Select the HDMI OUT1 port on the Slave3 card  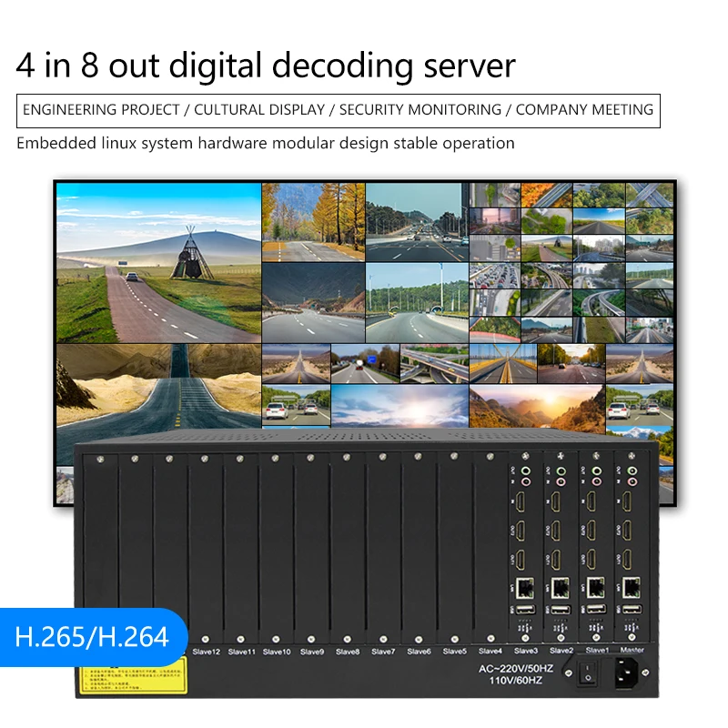tap(521, 560)
